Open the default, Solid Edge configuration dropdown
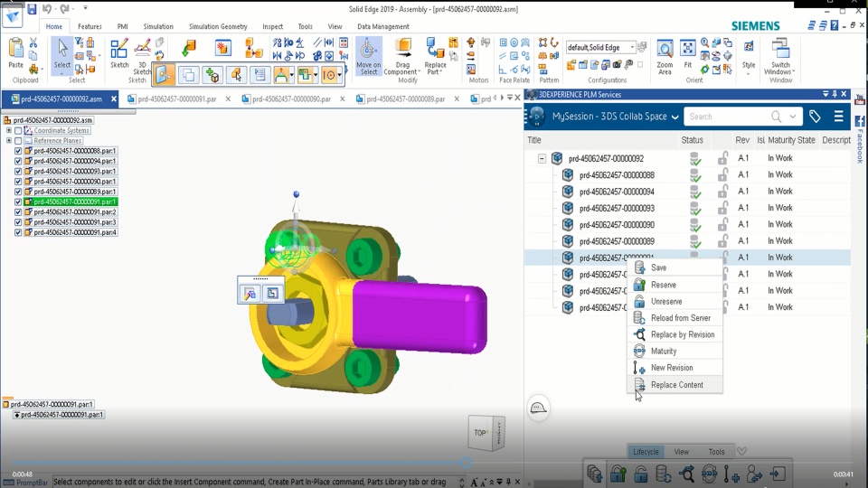Viewport: 868px width, 488px height. click(632, 48)
